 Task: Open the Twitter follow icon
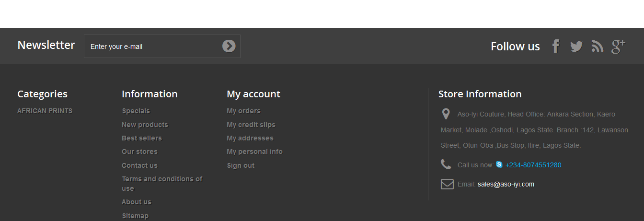click(576, 47)
